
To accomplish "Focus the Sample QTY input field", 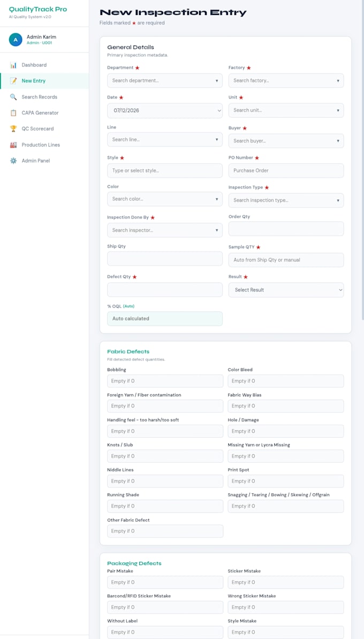I will pyautogui.click(x=286, y=260).
